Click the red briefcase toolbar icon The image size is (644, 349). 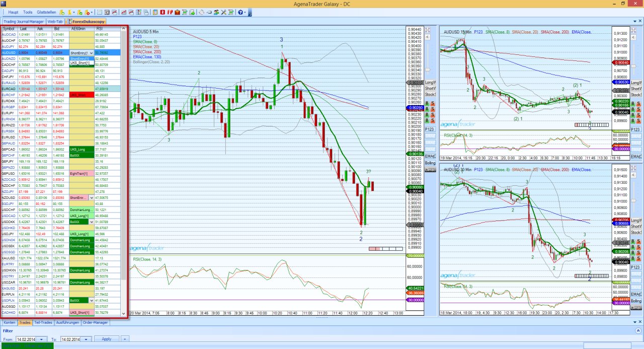pos(177,12)
